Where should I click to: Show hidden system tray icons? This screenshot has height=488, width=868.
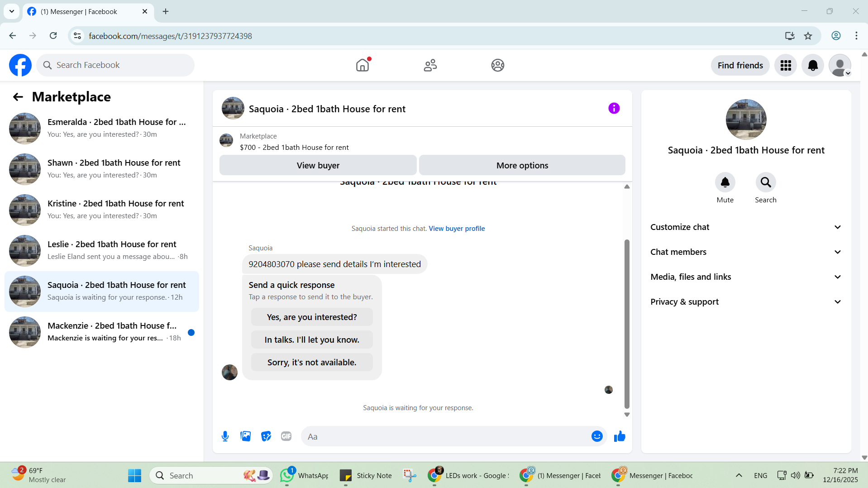[x=739, y=476]
